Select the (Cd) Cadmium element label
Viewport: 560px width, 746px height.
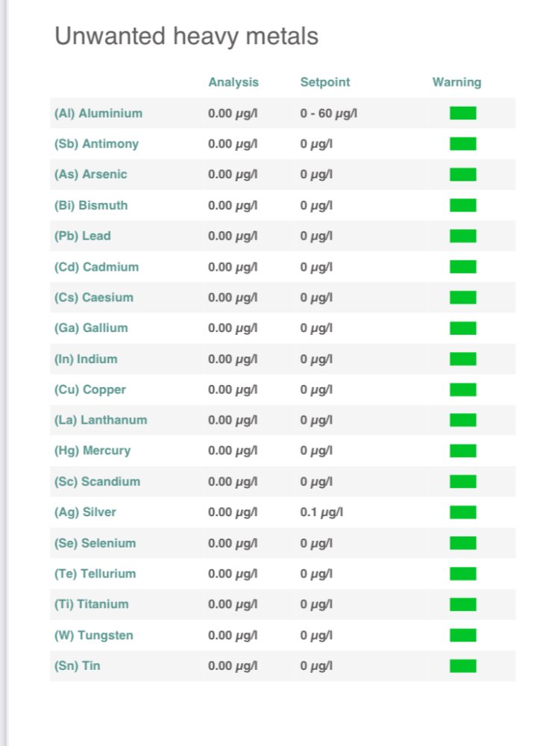(96, 267)
